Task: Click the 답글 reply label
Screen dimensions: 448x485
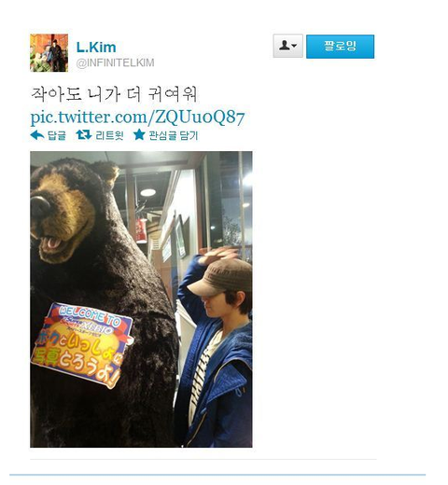Action: [57, 135]
